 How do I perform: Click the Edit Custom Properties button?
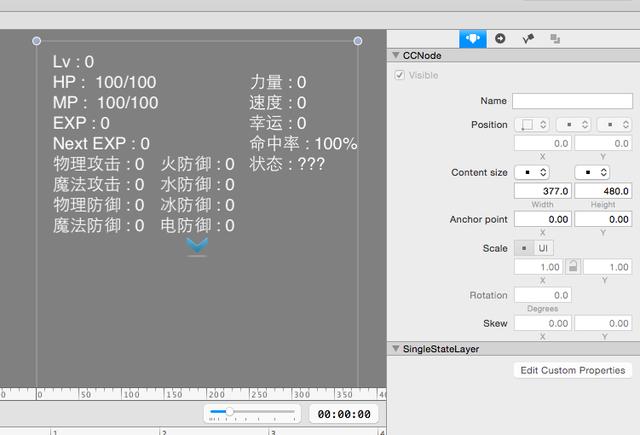tap(573, 370)
